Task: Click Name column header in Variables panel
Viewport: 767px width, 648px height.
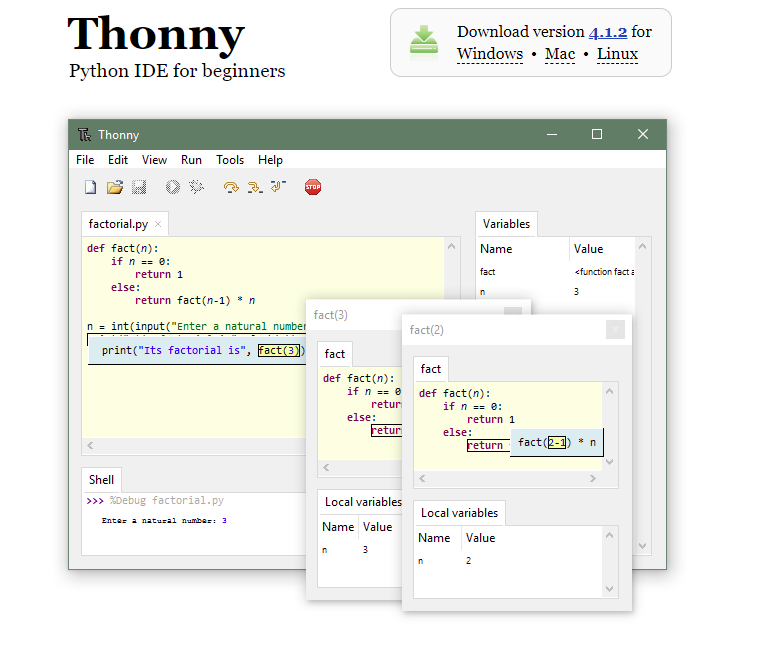Action: coord(522,249)
